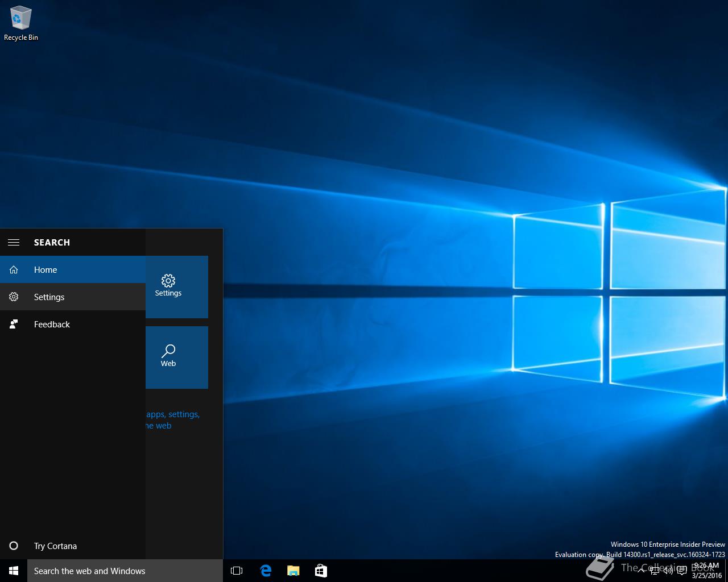Click the Web search tile

pos(177,357)
